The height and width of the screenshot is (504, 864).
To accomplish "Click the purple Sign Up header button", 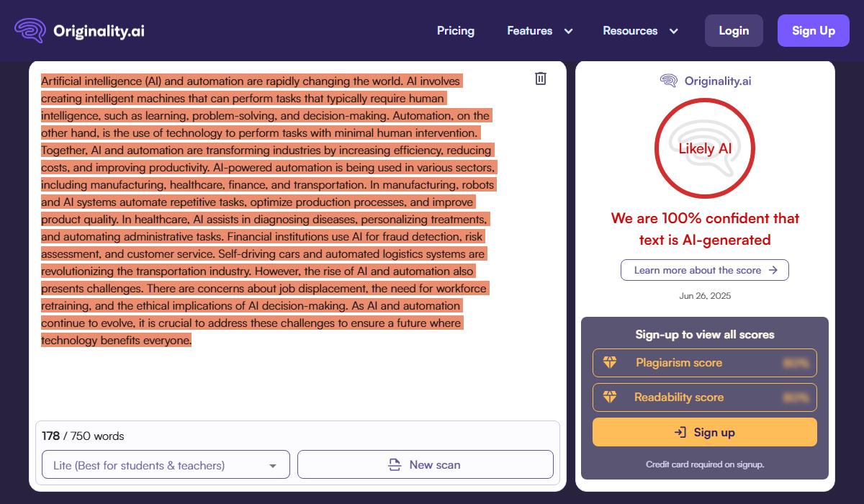I will click(814, 31).
